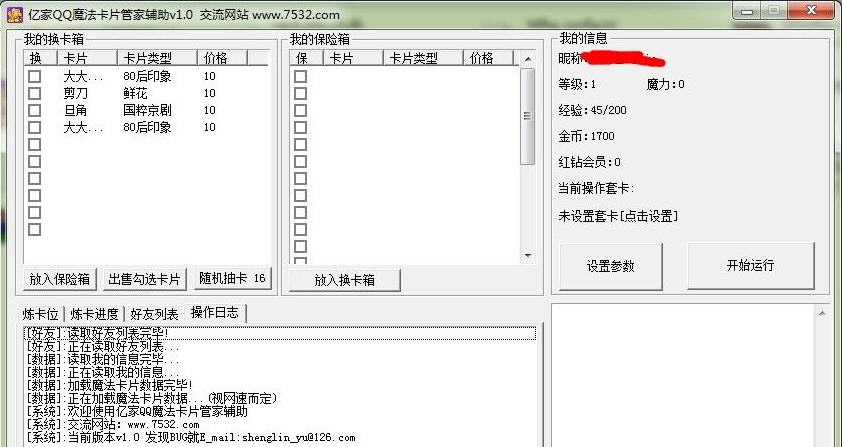Screen dimensions: 842x447
Task: Select log line 交流网站: www.7532.com
Action: pos(280,424)
